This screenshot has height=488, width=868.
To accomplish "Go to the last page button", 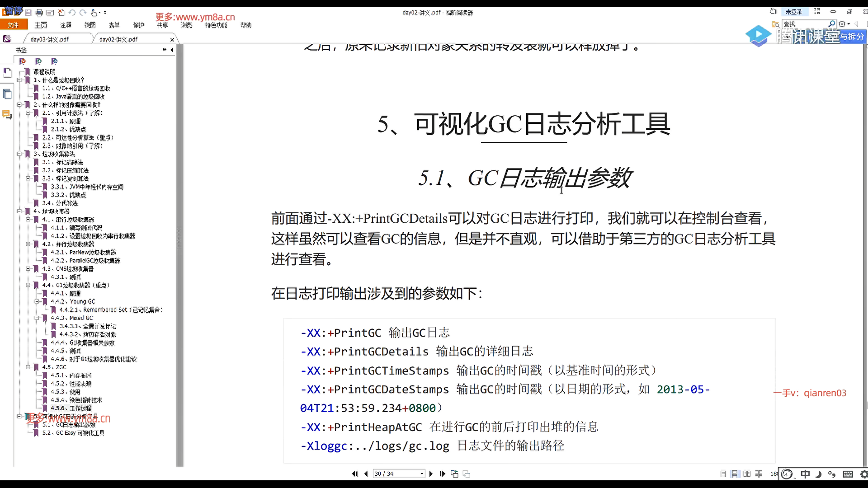I will click(442, 474).
